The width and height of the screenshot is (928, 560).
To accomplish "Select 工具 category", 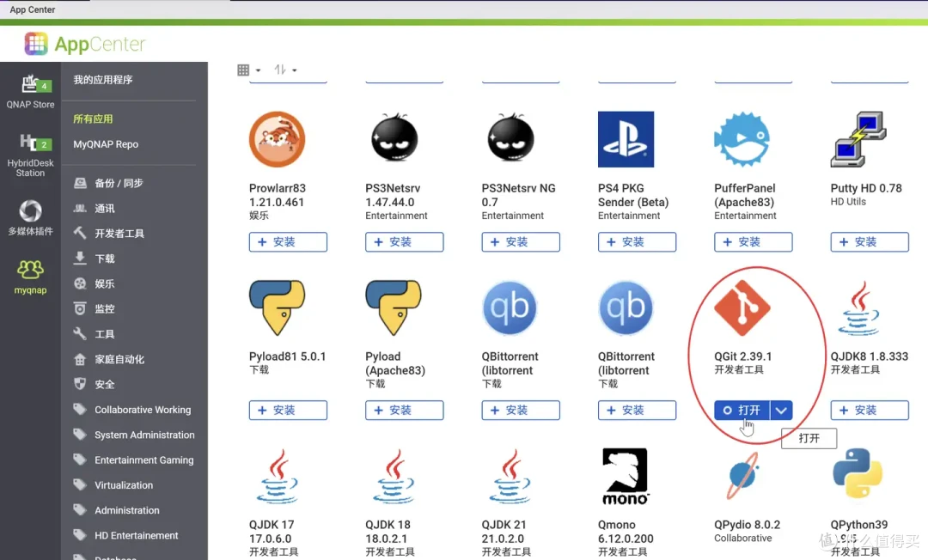I will [x=105, y=334].
